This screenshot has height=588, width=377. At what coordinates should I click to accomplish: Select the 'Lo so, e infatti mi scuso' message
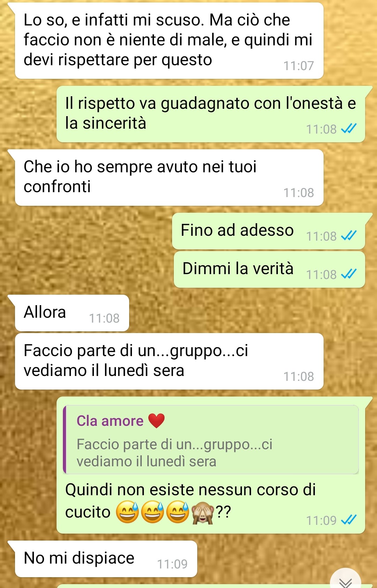coord(169,40)
